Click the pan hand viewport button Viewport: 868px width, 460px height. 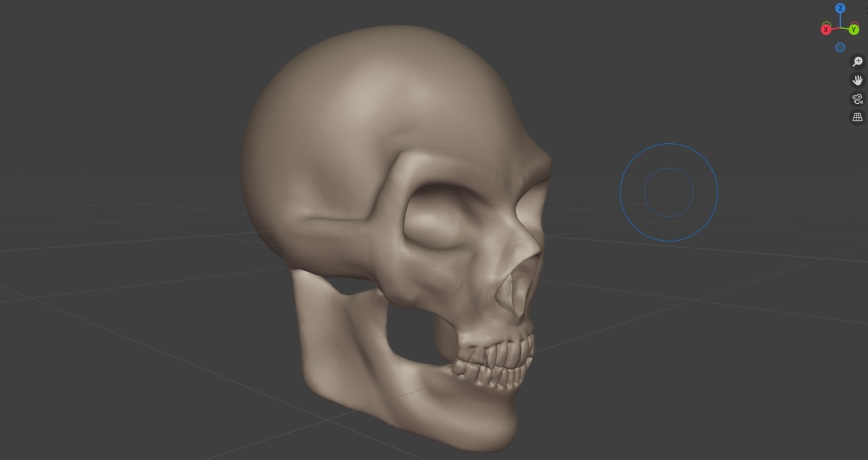[858, 80]
